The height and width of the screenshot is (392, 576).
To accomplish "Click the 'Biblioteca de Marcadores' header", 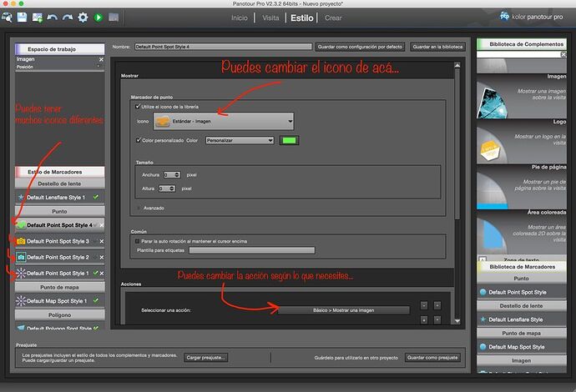I will (522, 266).
